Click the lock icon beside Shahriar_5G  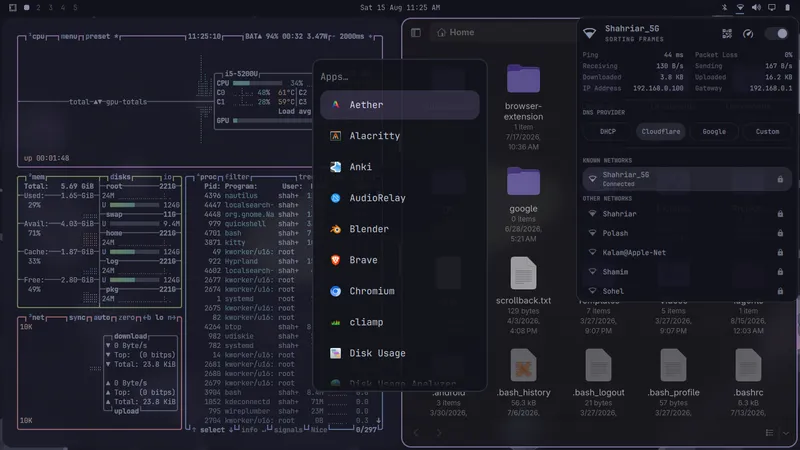coord(780,179)
